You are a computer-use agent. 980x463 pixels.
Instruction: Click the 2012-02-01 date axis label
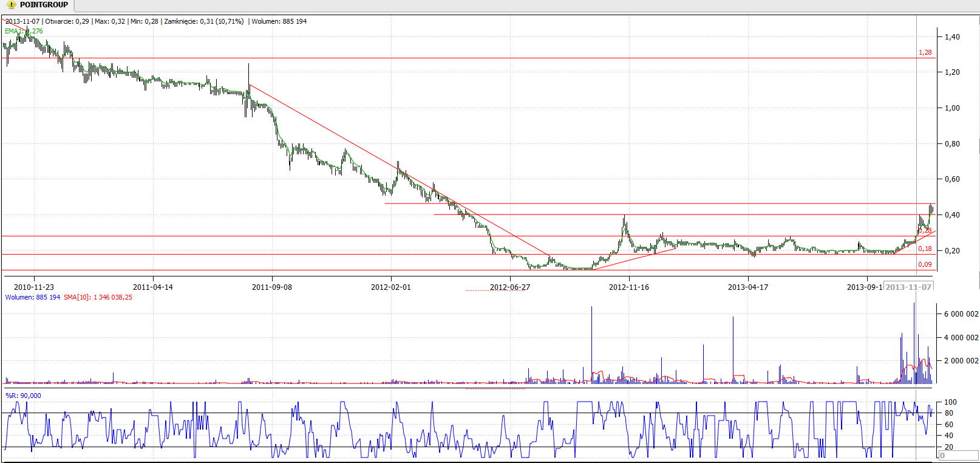[x=390, y=287]
